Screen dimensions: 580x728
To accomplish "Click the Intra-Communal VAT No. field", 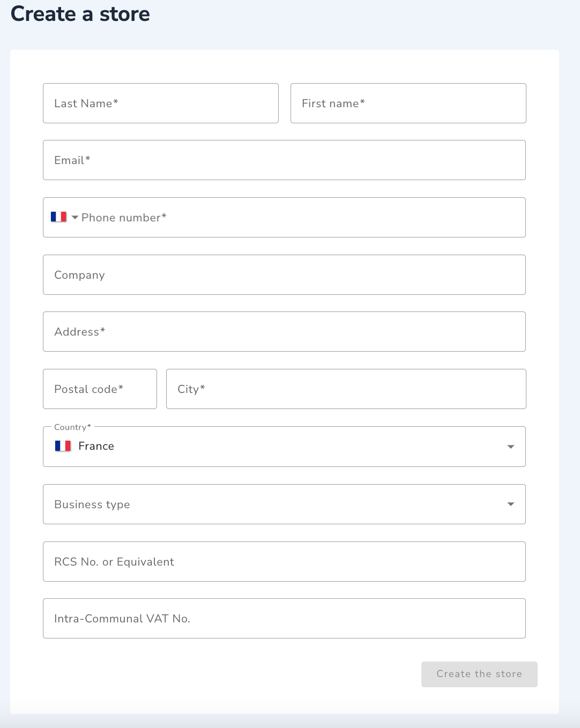I will [x=284, y=618].
